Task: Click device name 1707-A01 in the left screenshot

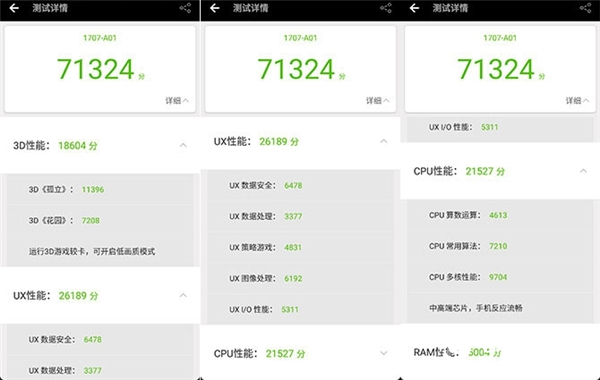Action: pos(100,38)
